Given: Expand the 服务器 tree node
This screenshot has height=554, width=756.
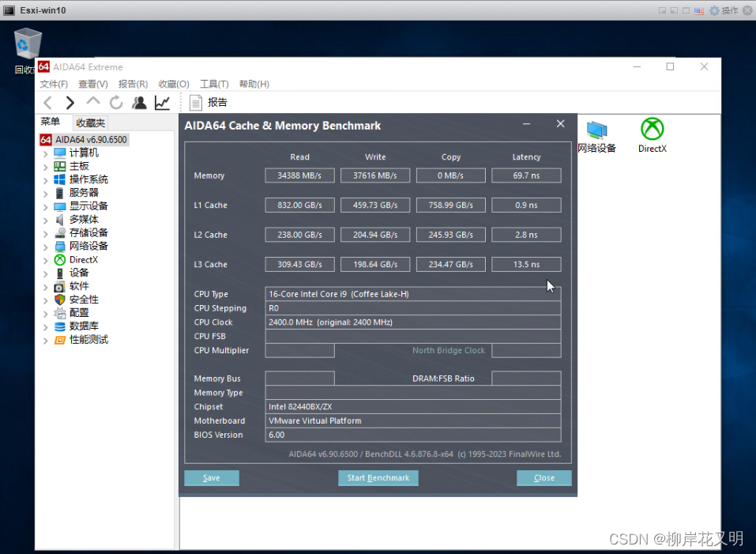Looking at the screenshot, I should click(45, 194).
